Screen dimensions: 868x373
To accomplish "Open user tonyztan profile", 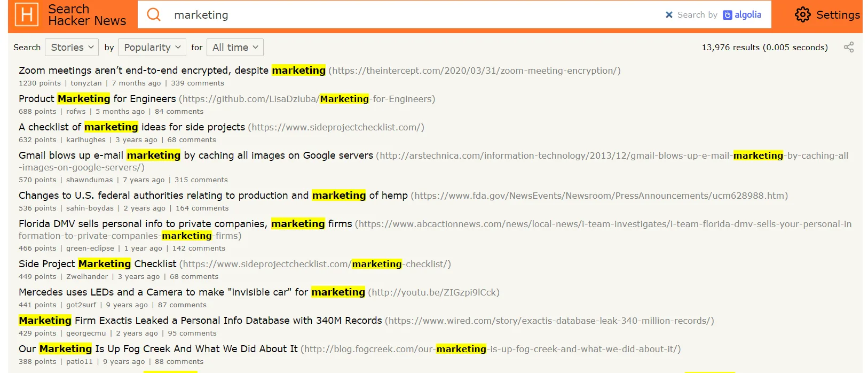I will [x=86, y=83].
